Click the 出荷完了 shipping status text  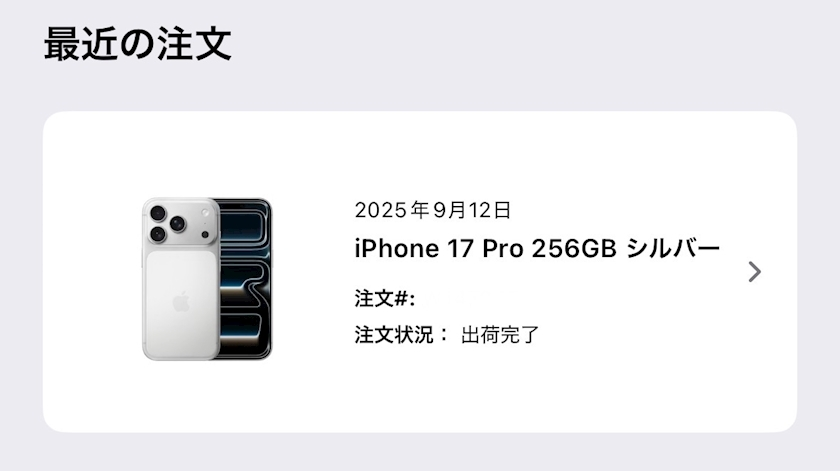499,334
